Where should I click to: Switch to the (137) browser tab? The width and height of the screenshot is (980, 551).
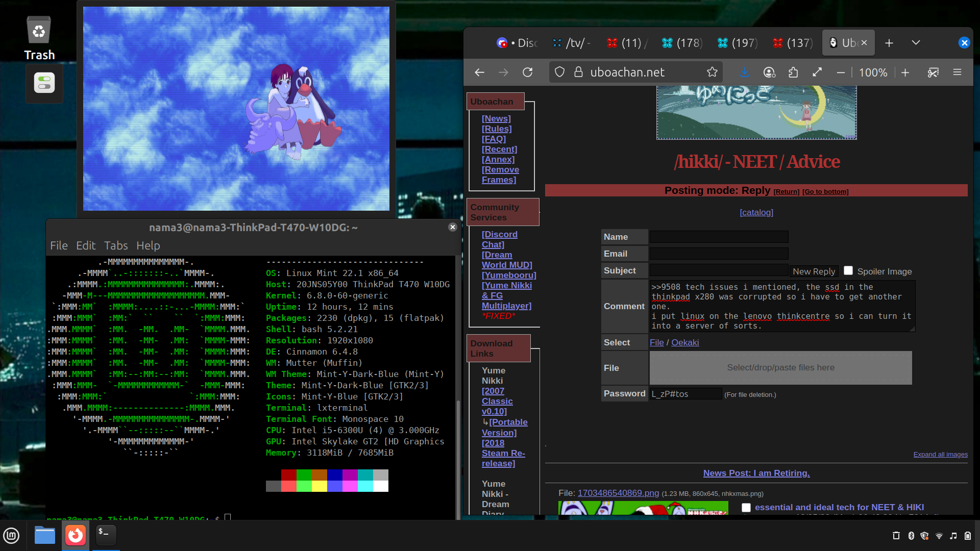tap(792, 43)
